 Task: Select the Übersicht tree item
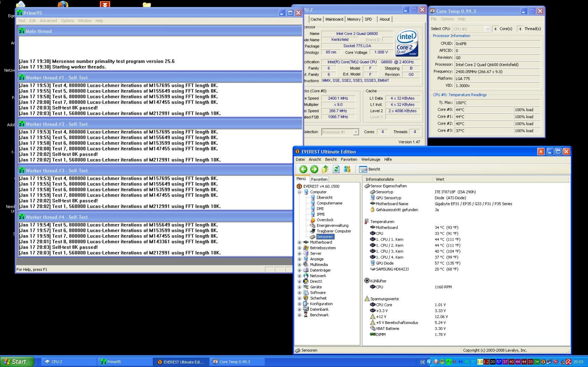324,198
